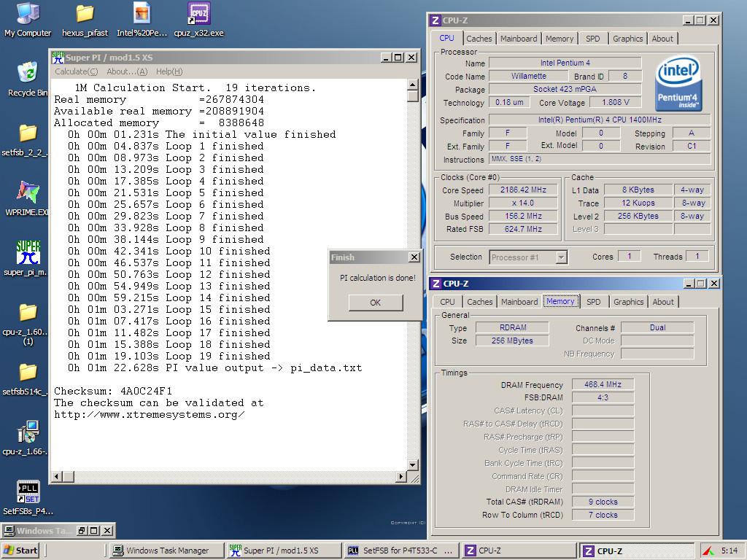Open About tab in upper CPU-Z
This screenshot has height=560, width=747.
click(662, 39)
